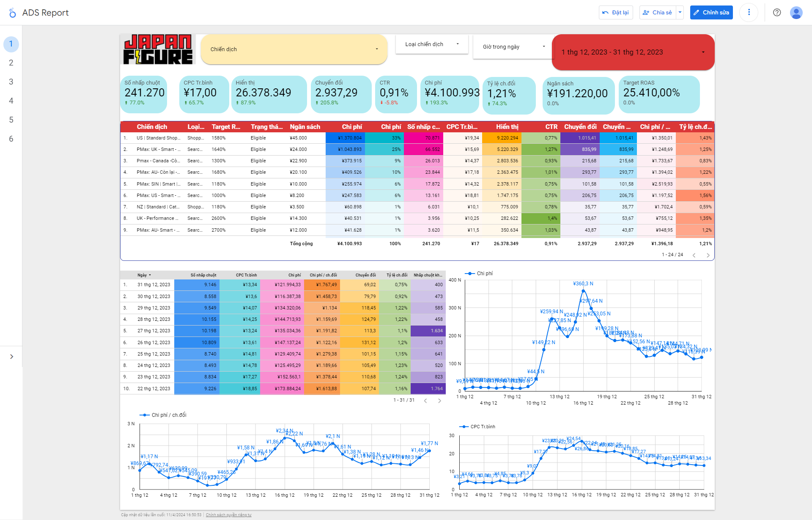Open the Chiến dịch dropdown filter
812x520 pixels.
tap(294, 49)
